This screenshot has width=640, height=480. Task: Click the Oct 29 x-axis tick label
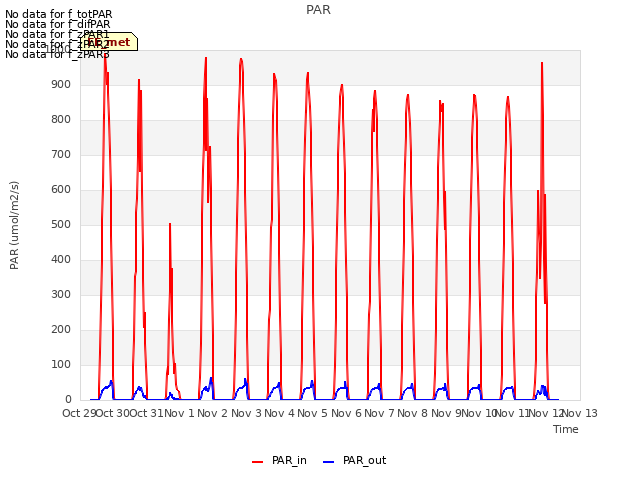tap(79, 413)
